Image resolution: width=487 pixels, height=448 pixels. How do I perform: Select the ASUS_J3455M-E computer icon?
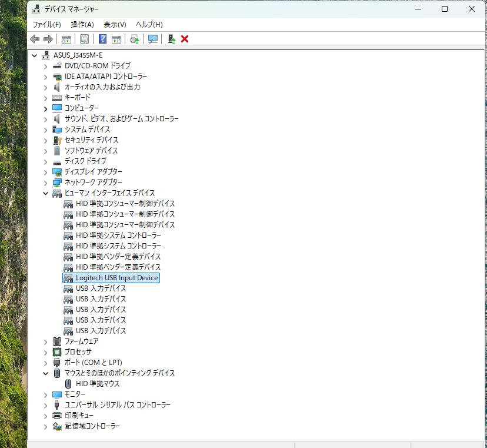(46, 55)
